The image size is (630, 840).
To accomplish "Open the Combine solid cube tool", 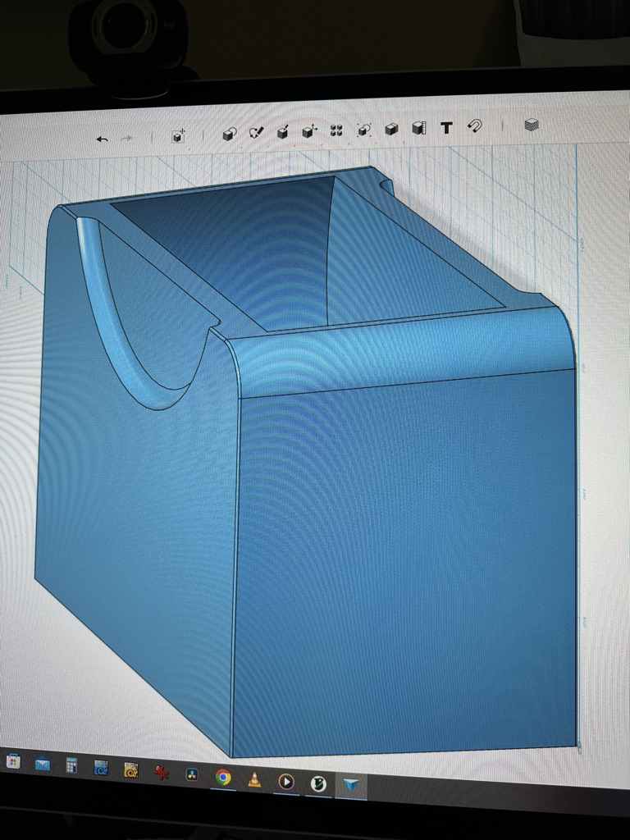I will pos(391,129).
